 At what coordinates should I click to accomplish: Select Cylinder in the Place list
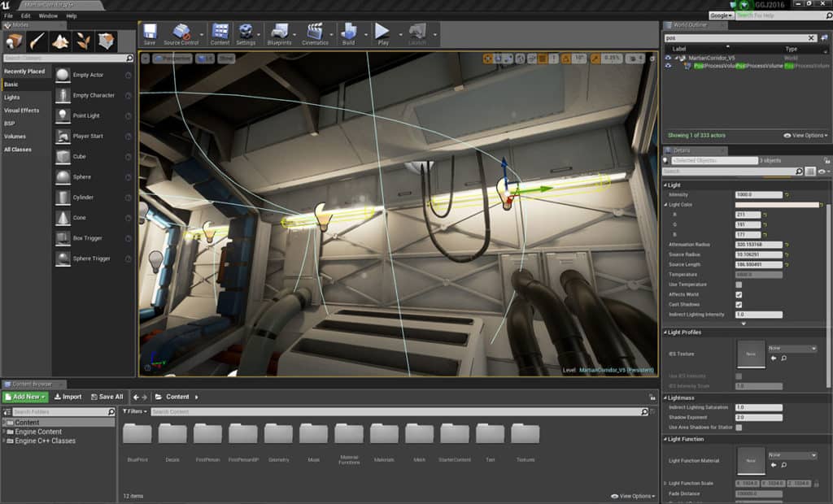point(94,198)
